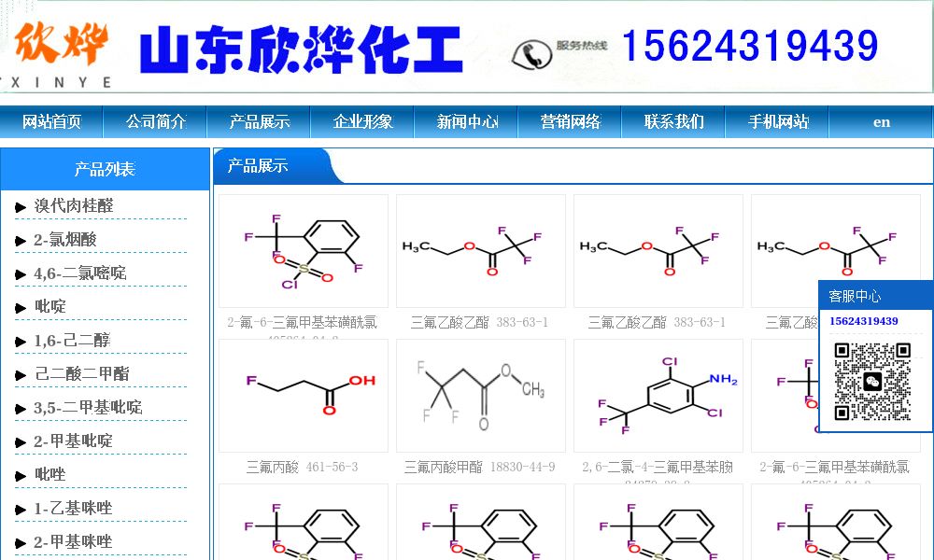Click the top-left 2-氟-6-三氟甲基苯磺酰氯 structure thumbnail
The image size is (934, 560).
click(304, 251)
